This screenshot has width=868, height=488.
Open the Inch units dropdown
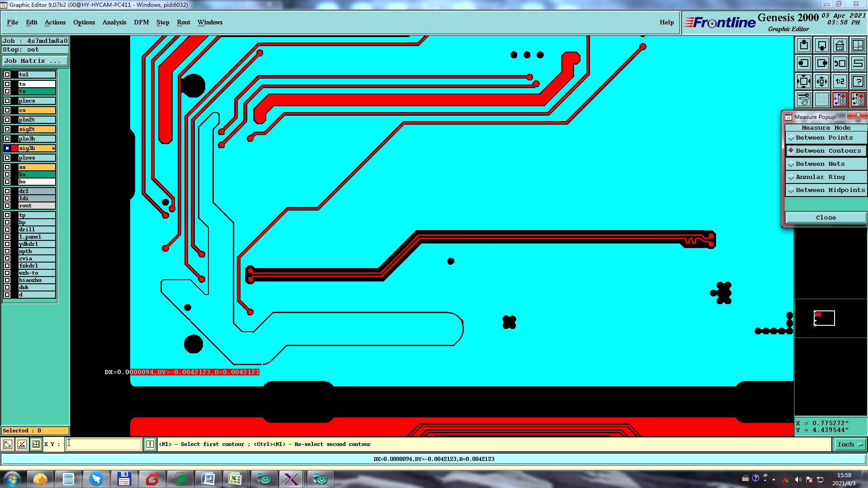(850, 445)
